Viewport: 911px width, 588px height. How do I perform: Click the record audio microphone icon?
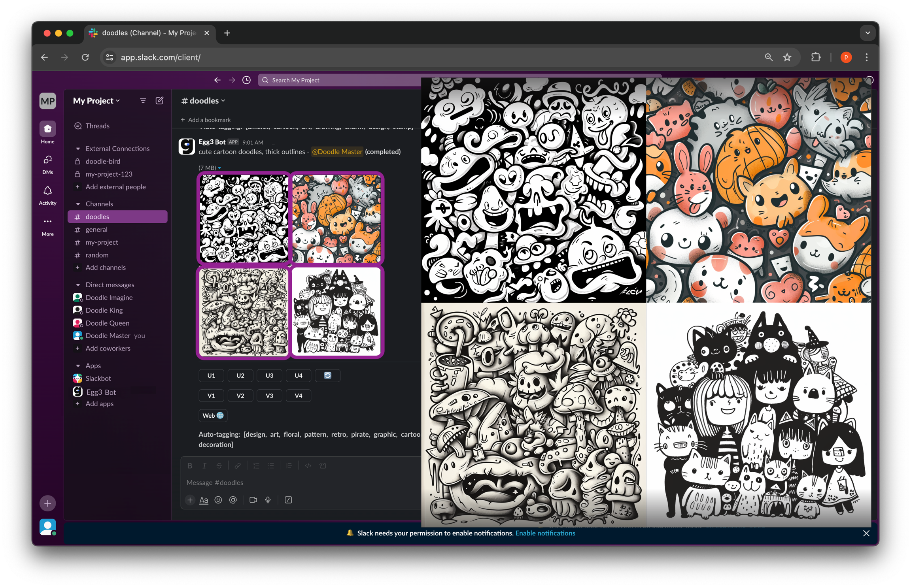(x=268, y=500)
